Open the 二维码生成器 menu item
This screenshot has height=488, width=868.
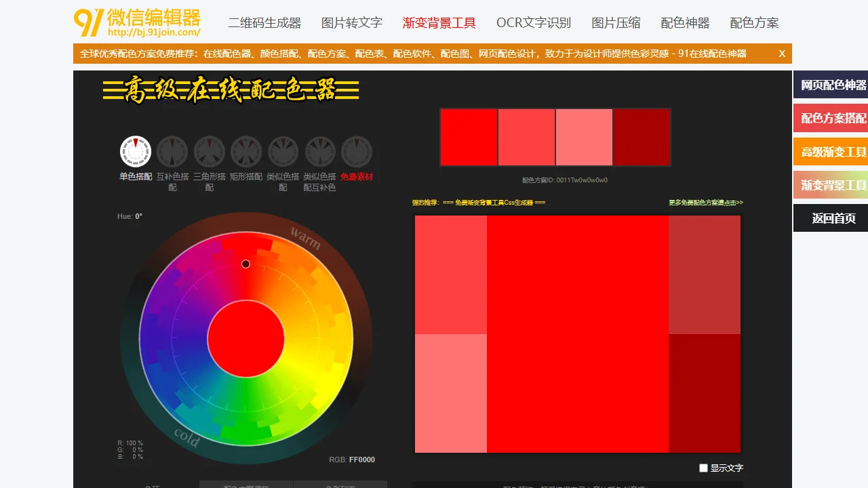264,23
